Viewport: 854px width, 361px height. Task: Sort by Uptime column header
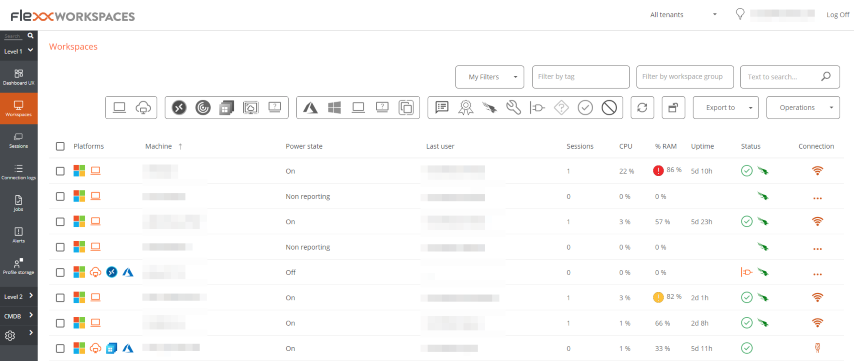[703, 146]
